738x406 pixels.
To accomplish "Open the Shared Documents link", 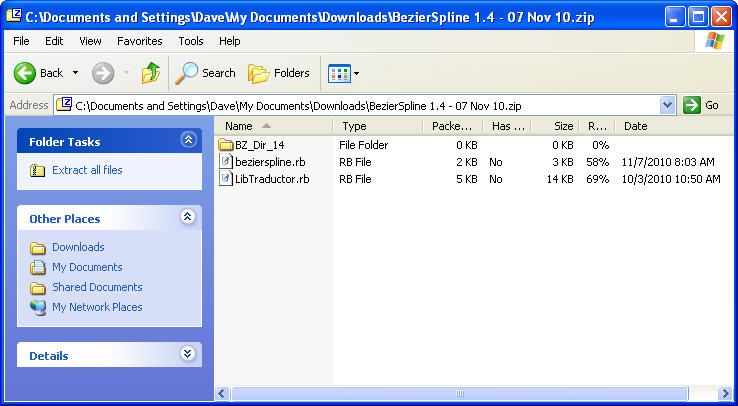I will (97, 287).
